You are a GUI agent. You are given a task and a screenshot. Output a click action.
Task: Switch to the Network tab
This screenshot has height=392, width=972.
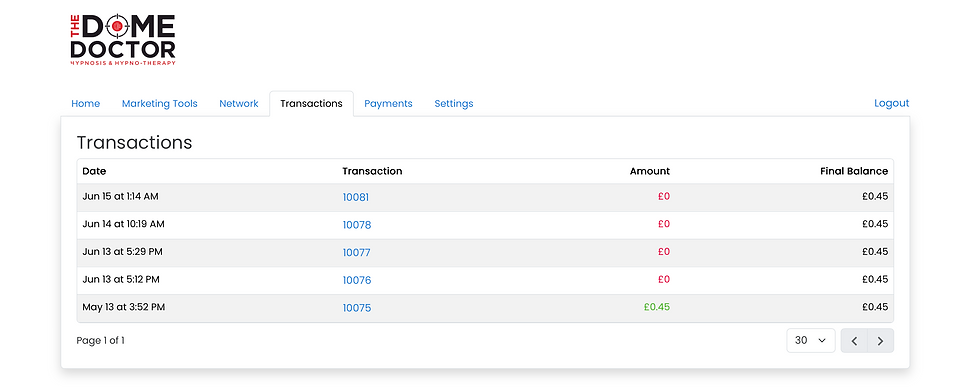pos(239,104)
